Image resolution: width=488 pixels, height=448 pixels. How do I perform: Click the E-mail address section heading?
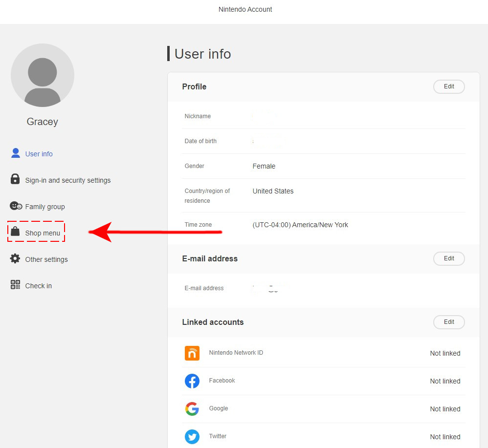[210, 258]
